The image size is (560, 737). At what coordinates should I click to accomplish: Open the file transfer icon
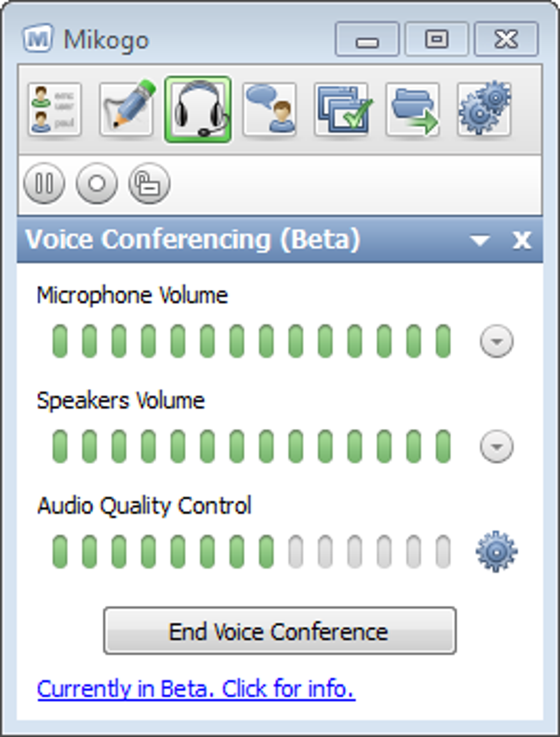413,109
